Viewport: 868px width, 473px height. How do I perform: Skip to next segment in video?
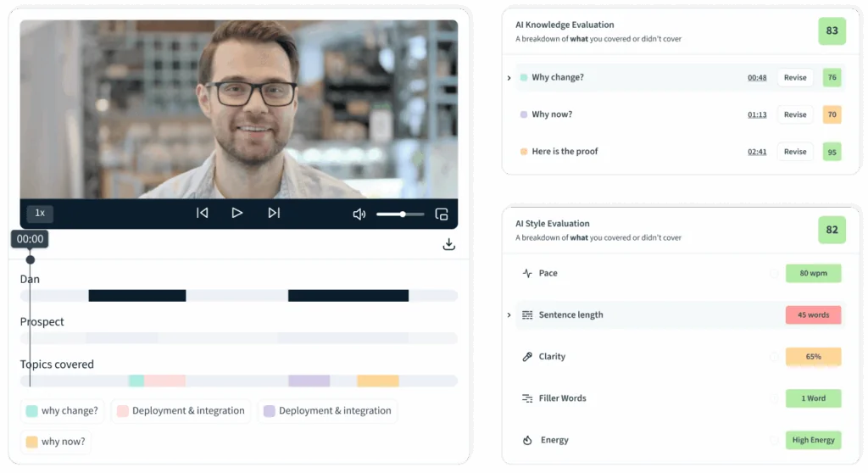click(274, 214)
